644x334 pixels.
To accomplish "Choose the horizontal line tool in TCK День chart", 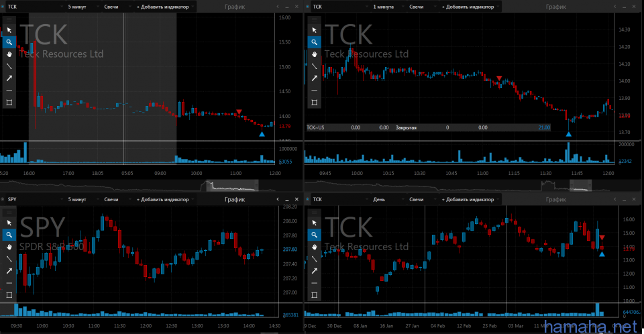I will (314, 283).
